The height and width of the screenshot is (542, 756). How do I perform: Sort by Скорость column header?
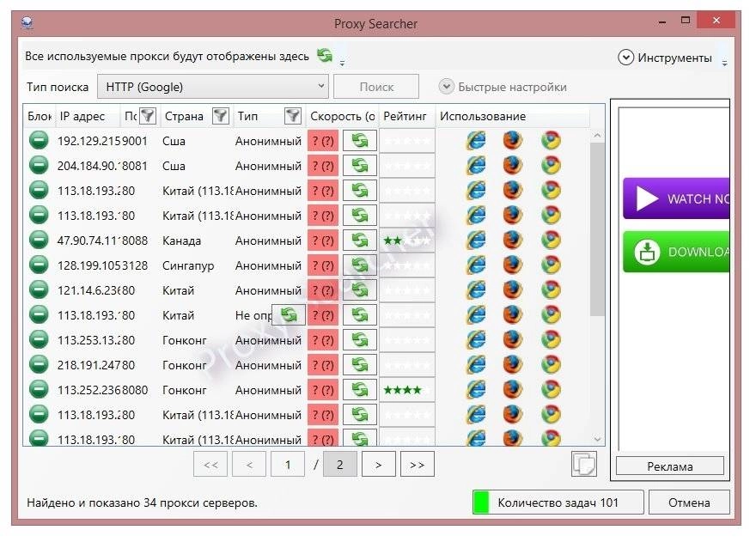coord(342,116)
